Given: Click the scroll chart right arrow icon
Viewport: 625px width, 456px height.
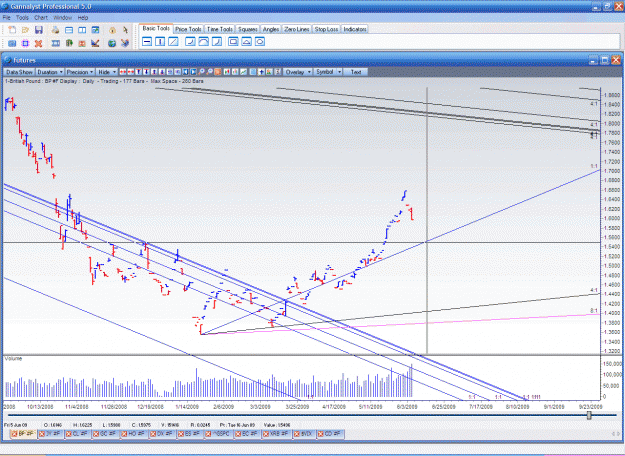Looking at the screenshot, I should [x=193, y=72].
